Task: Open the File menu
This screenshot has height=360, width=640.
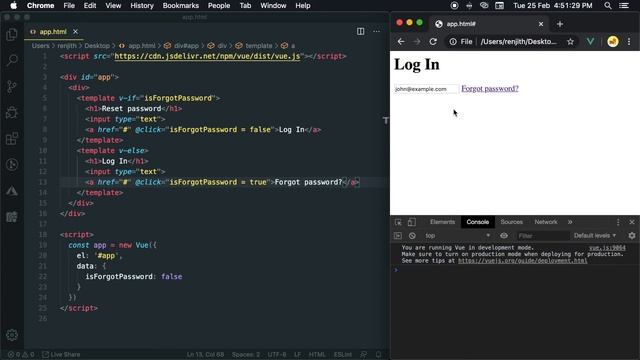Action: (x=69, y=6)
